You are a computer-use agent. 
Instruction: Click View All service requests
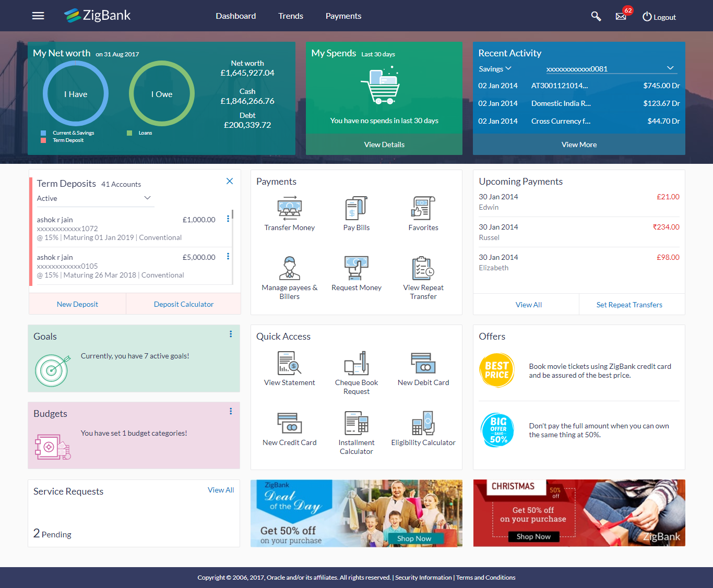[221, 490]
